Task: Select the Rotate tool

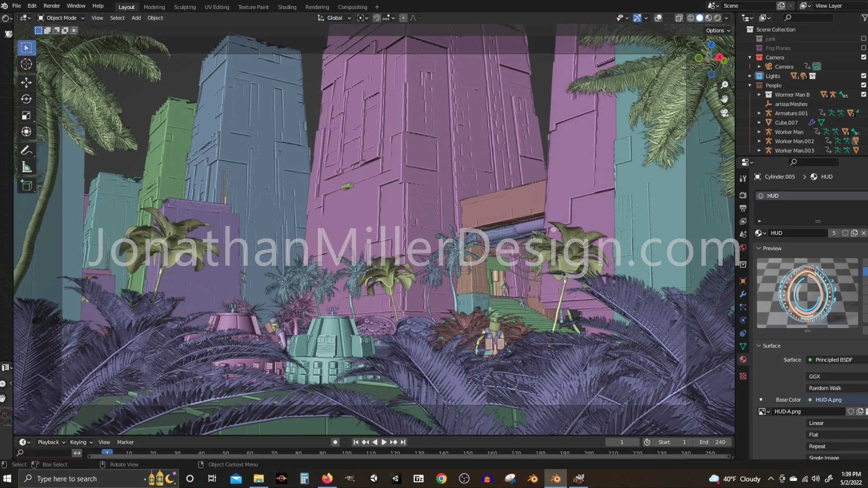Action: 26,99
